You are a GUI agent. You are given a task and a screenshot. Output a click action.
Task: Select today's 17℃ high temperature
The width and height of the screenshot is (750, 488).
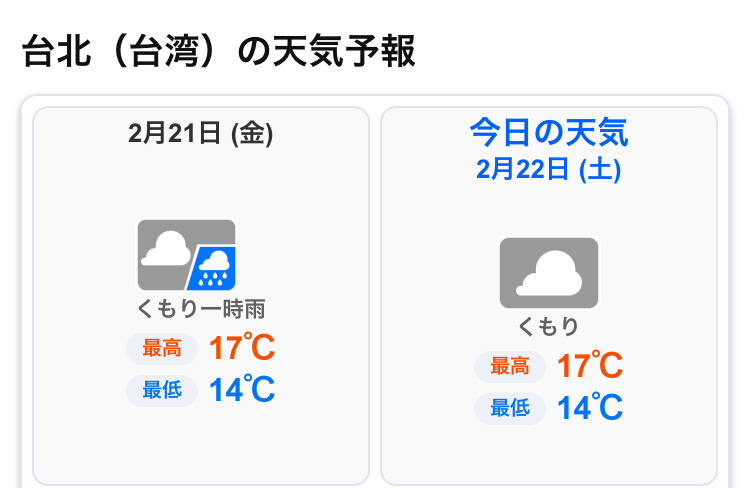[590, 366]
